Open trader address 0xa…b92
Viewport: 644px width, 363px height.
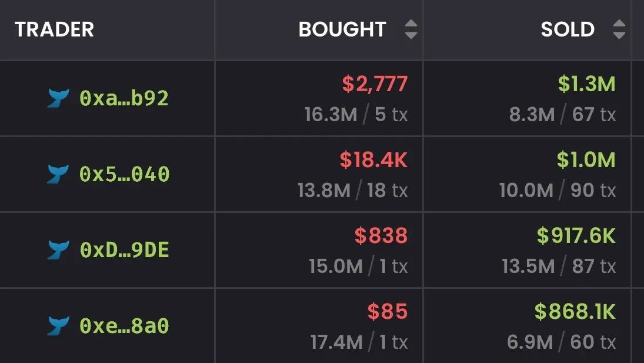point(124,98)
